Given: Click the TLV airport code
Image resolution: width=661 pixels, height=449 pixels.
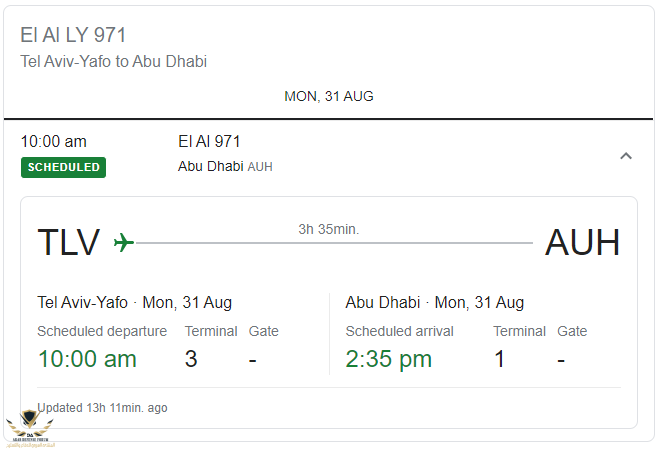Looking at the screenshot, I should pyautogui.click(x=69, y=243).
